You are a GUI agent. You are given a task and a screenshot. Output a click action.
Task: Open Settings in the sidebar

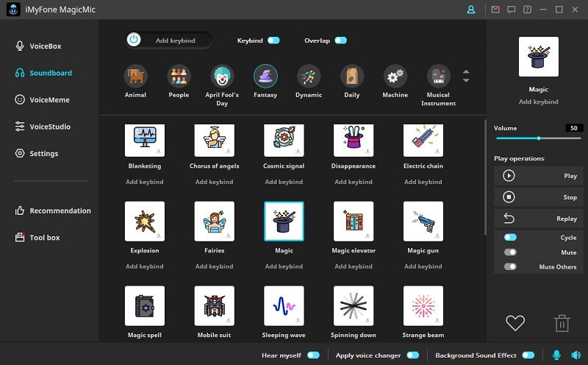(36, 153)
